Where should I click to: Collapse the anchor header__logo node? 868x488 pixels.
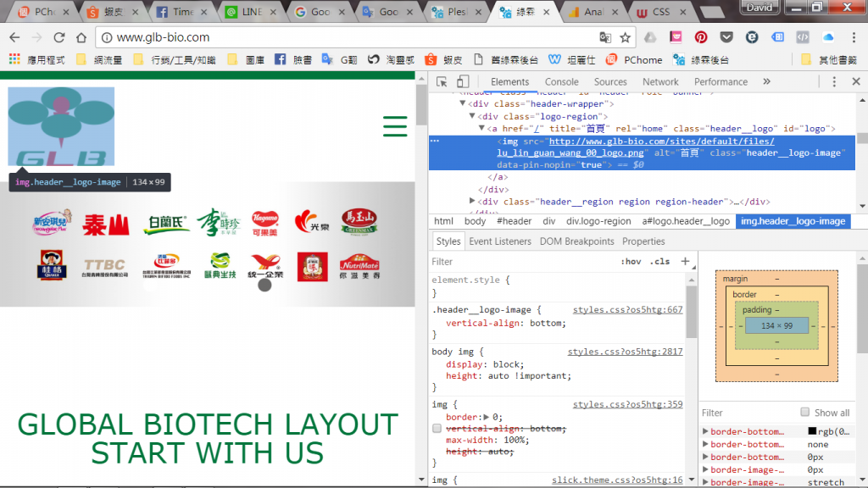[x=482, y=129]
